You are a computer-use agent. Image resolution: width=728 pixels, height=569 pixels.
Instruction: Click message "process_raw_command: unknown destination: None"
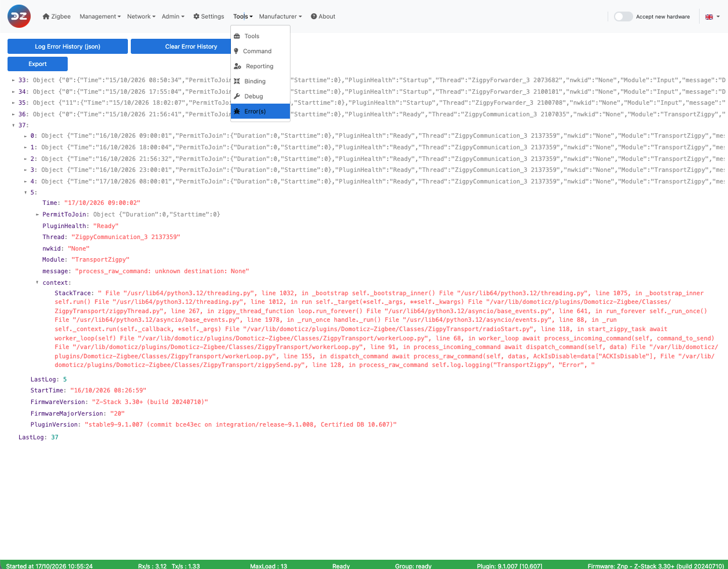click(162, 271)
